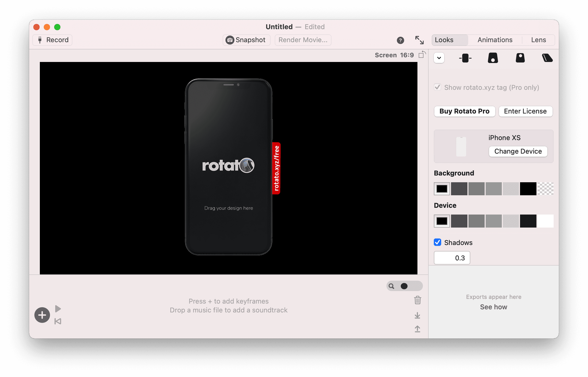Click the trash icon to delete keyframe

click(x=417, y=300)
